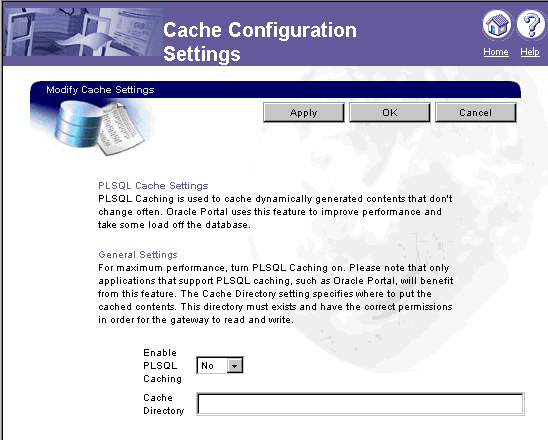Click the PLSQL Cache Settings heading
The width and height of the screenshot is (548, 440).
point(153,186)
